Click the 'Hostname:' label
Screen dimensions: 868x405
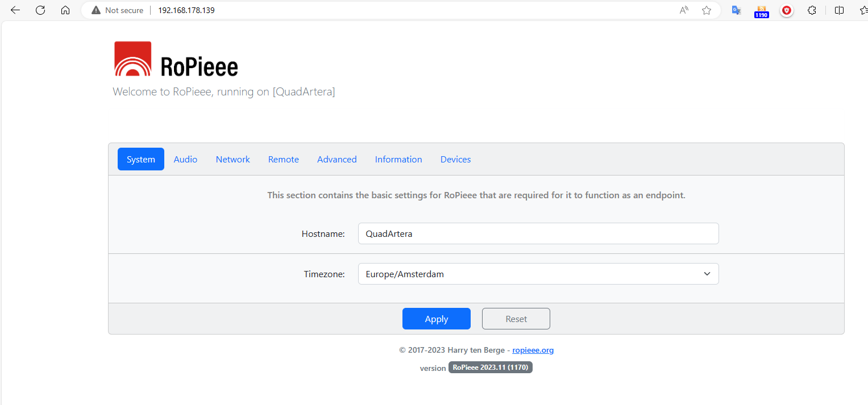point(323,233)
